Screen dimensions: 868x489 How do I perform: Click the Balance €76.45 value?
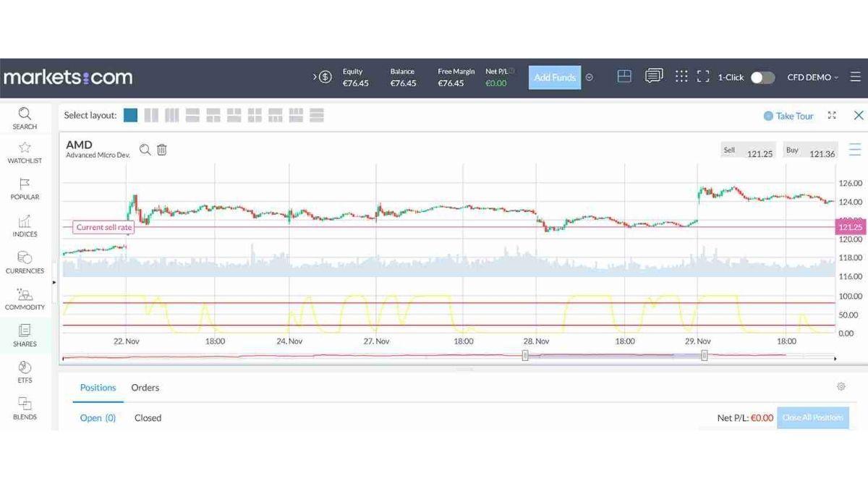[403, 83]
